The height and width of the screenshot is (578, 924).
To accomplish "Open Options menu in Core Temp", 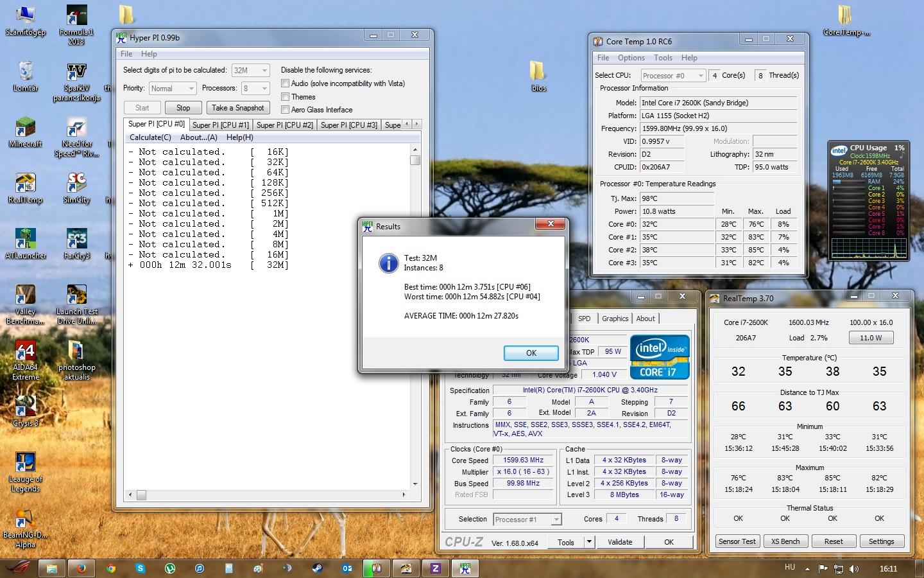I will (631, 58).
